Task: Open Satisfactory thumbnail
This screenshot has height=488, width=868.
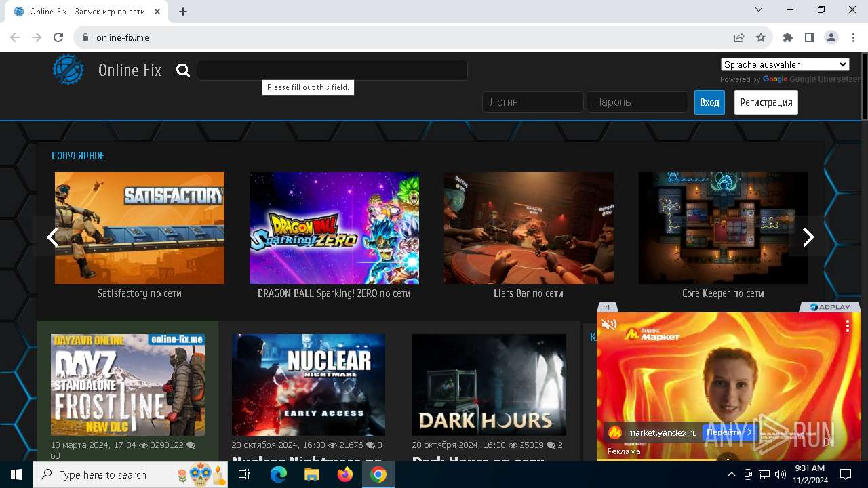Action: pos(140,228)
